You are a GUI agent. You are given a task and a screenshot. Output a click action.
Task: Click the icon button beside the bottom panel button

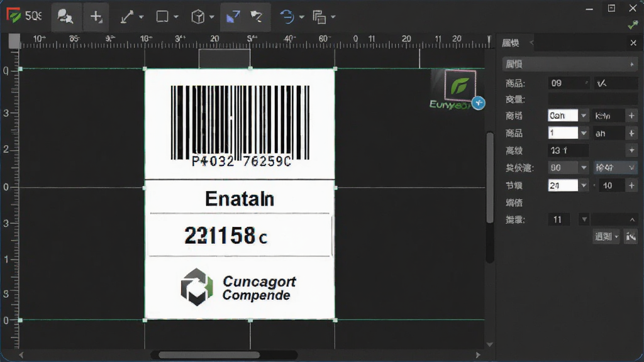point(631,237)
